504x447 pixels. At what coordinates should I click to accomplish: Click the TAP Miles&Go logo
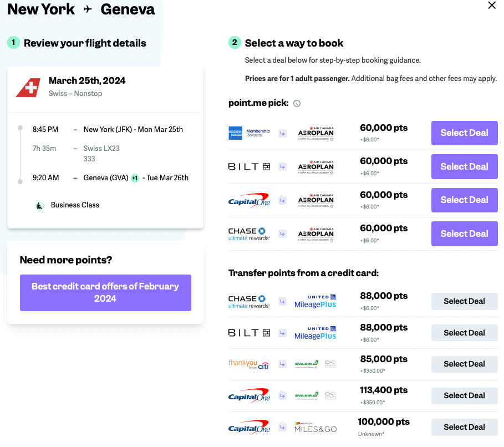[315, 428]
